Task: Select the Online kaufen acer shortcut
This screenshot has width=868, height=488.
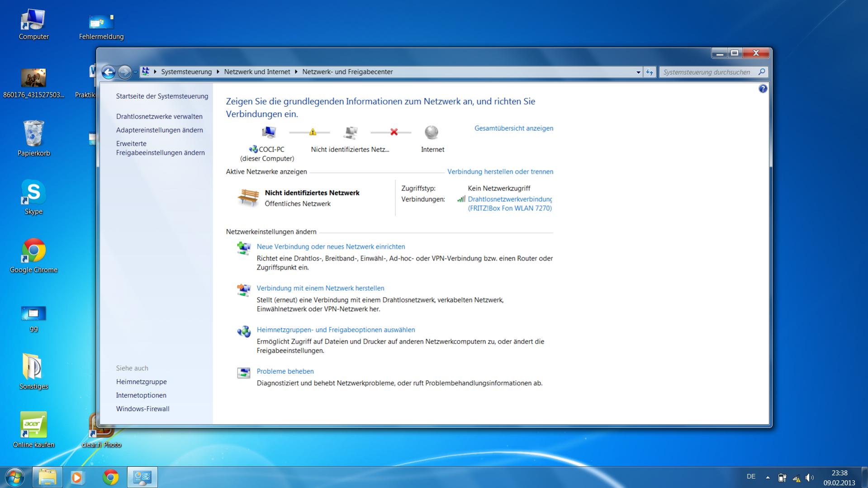Action: 33,430
